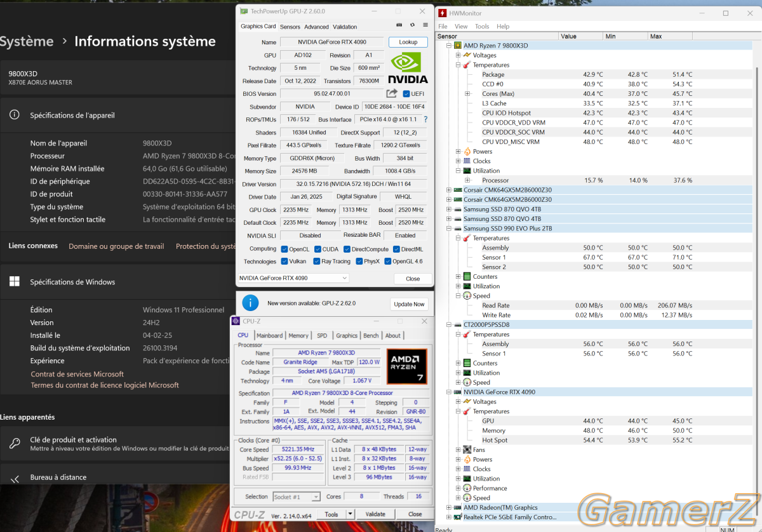Click the Counters icon under Samsung SSD 990
Image resolution: width=762 pixels, height=532 pixels.
[x=467, y=276]
